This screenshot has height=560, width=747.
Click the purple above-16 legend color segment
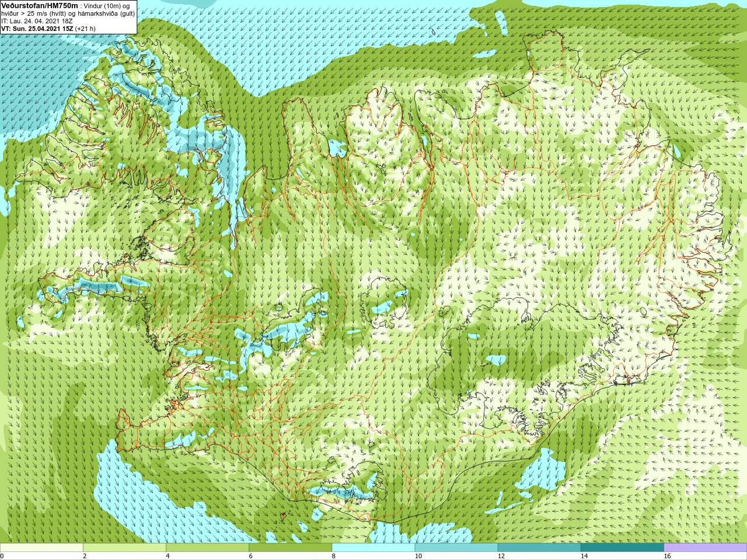coord(706,548)
